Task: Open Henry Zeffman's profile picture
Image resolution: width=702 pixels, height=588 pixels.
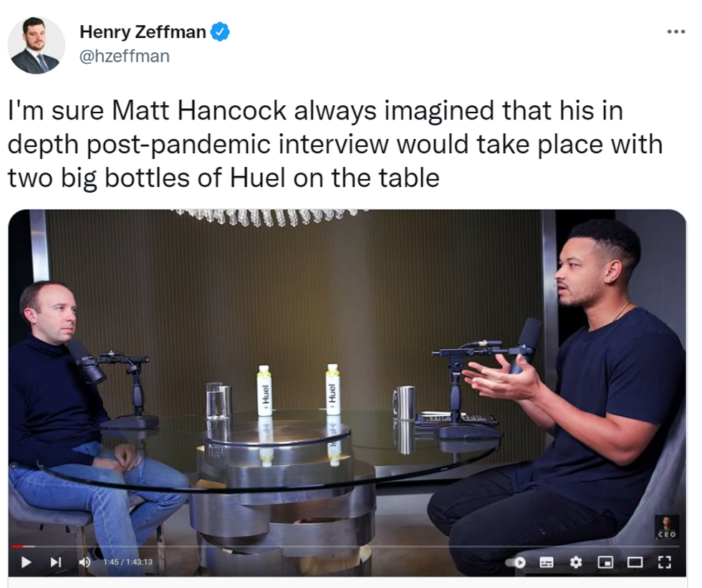Action: point(37,45)
